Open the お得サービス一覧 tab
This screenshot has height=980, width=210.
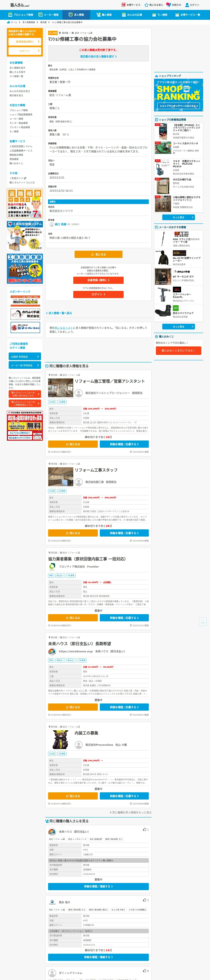[188, 15]
